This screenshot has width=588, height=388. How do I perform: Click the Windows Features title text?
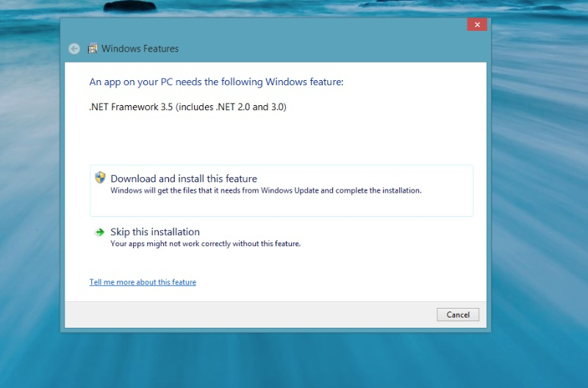(140, 48)
